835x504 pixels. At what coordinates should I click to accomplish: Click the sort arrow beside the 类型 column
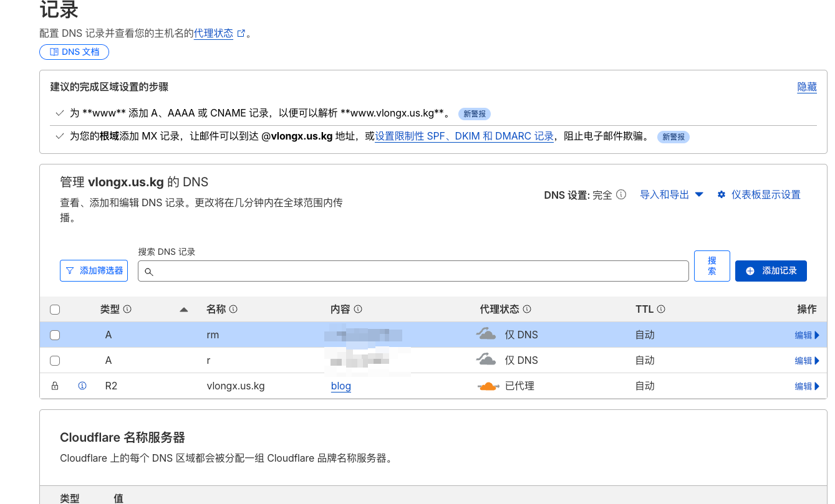click(183, 310)
